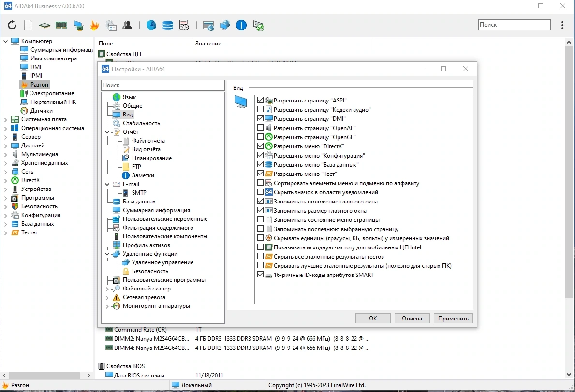Enable Разрешить страницу "OpenGL"

260,137
